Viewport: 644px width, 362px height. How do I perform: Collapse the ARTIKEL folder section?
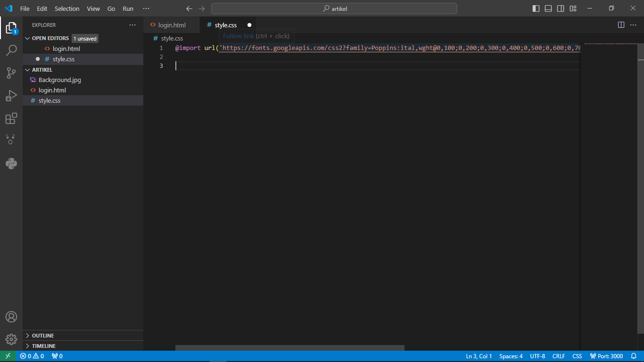[x=28, y=70]
